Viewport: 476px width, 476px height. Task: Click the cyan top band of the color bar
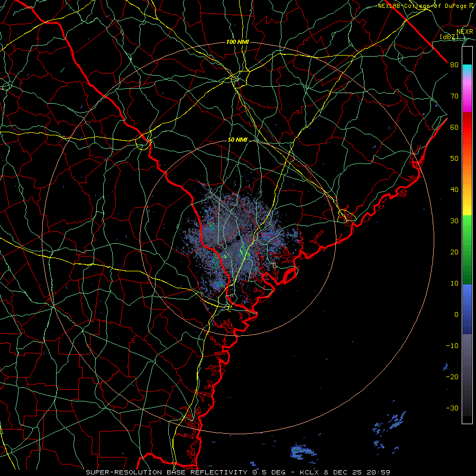pos(467,69)
